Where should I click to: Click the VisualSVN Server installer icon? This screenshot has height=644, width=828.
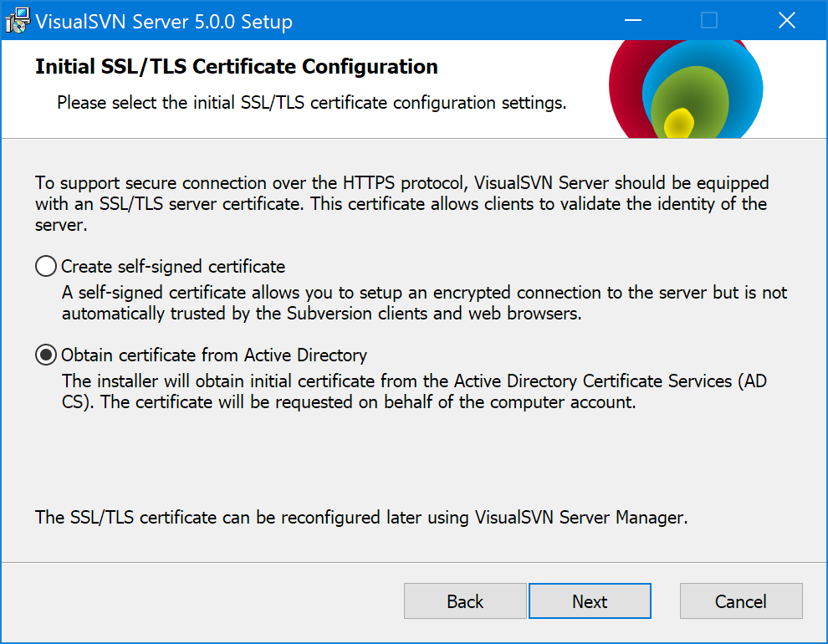(18, 20)
